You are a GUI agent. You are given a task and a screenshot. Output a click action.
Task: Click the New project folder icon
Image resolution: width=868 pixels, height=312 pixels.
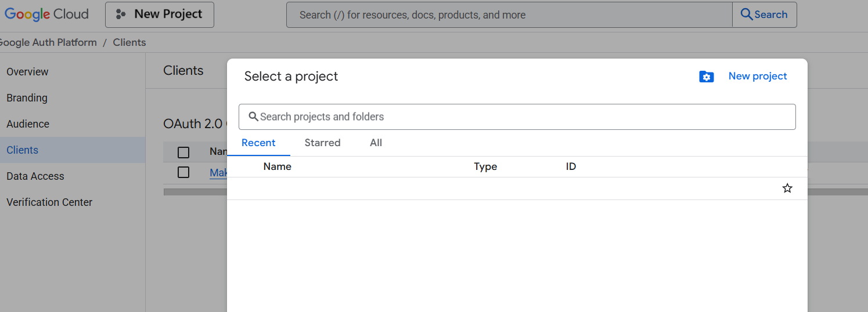706,77
